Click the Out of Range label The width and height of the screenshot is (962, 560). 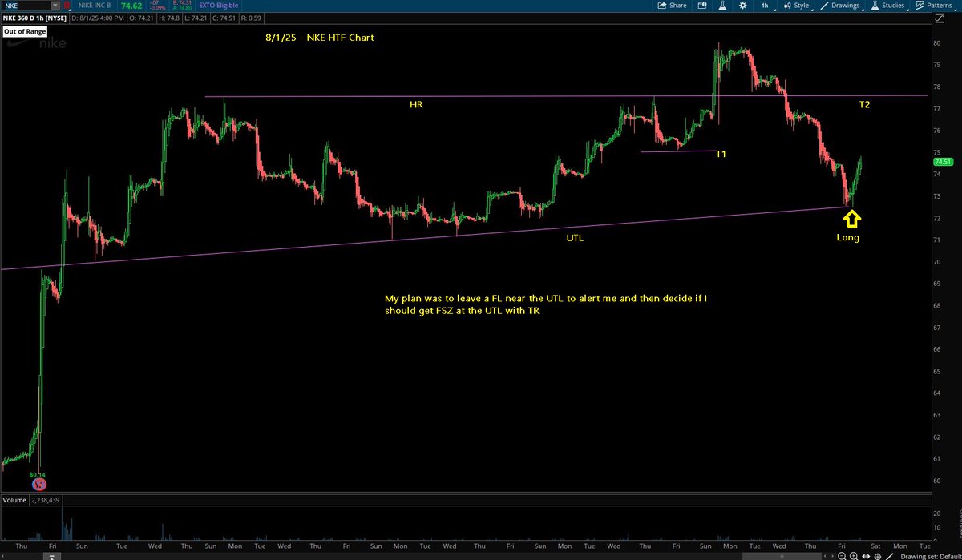coord(24,31)
